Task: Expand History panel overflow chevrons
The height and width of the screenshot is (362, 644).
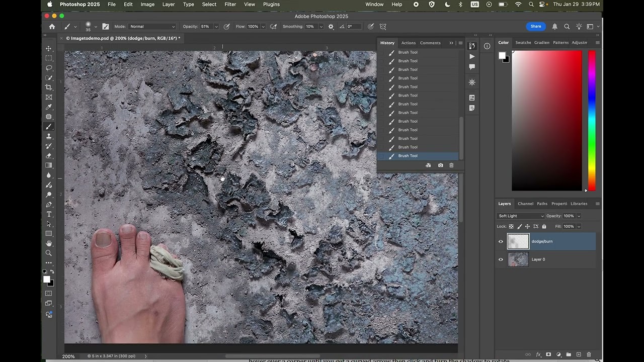Action: pos(451,43)
